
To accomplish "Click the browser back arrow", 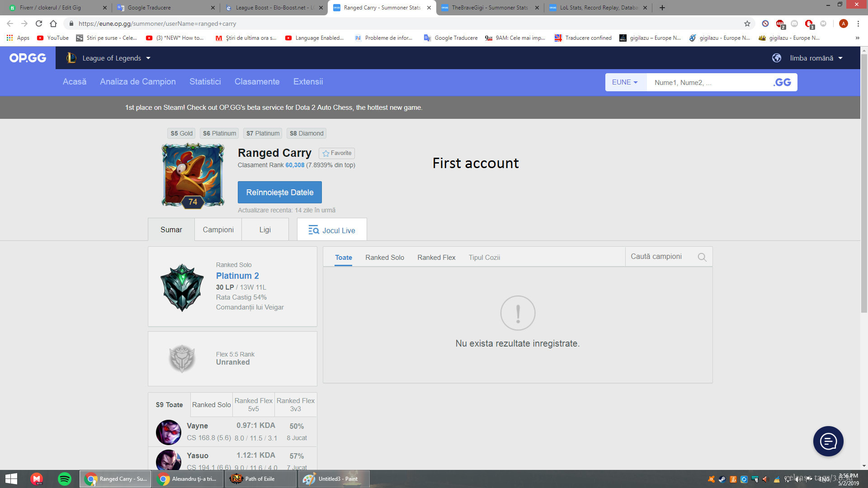I will (x=10, y=23).
